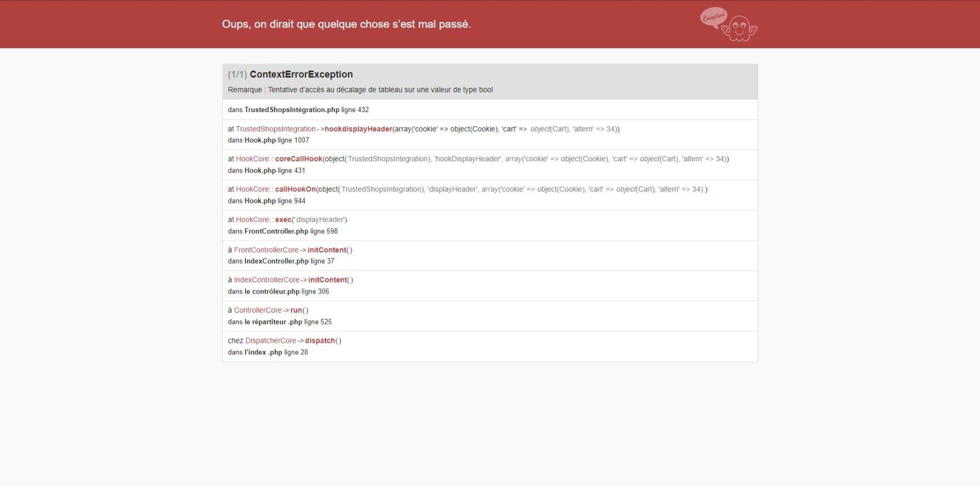980x486 pixels.
Task: Click the Remarque error description text
Action: [360, 90]
